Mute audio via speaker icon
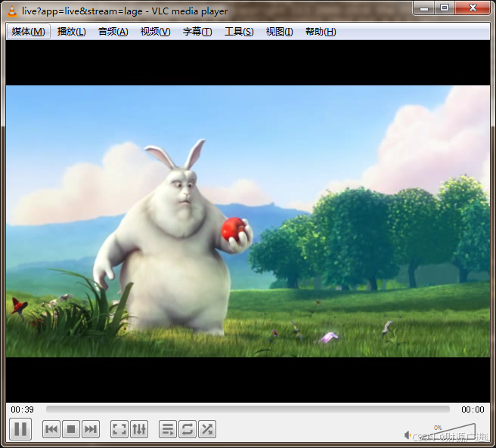This screenshot has width=496, height=448. click(408, 435)
